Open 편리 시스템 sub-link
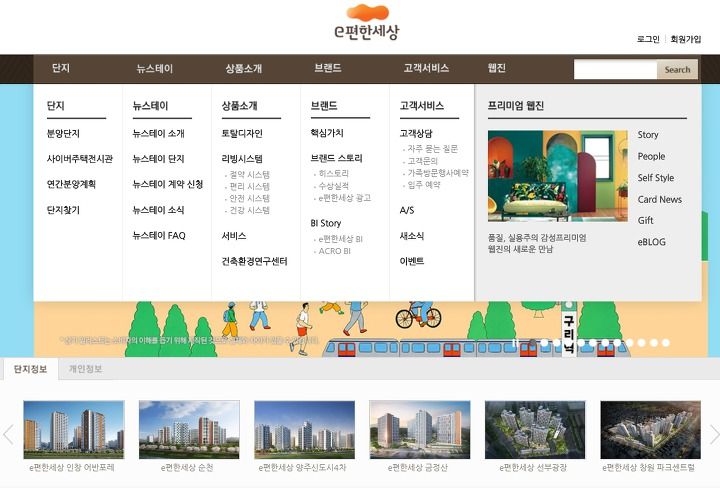This screenshot has height=488, width=720. coord(249,187)
